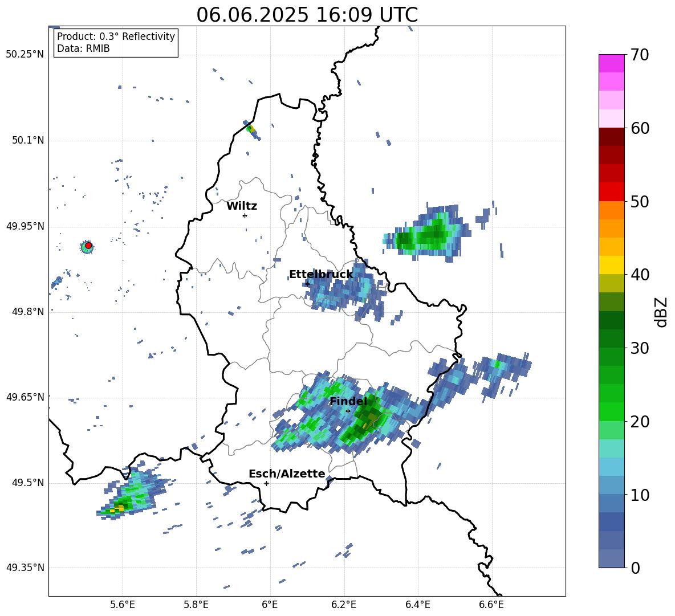Click the Wiltz location cross marker
Viewport: 675px width, 616px height.
(245, 215)
